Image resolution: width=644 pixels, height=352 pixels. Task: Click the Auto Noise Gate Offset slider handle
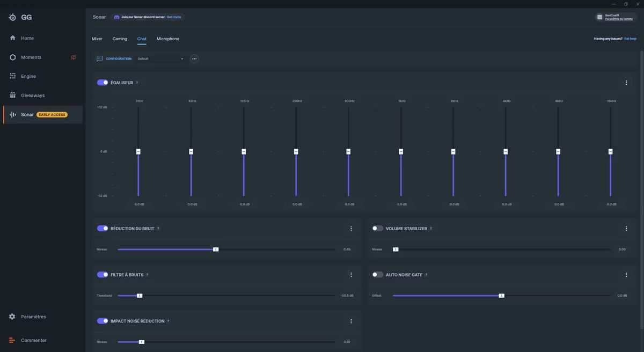coord(502,296)
